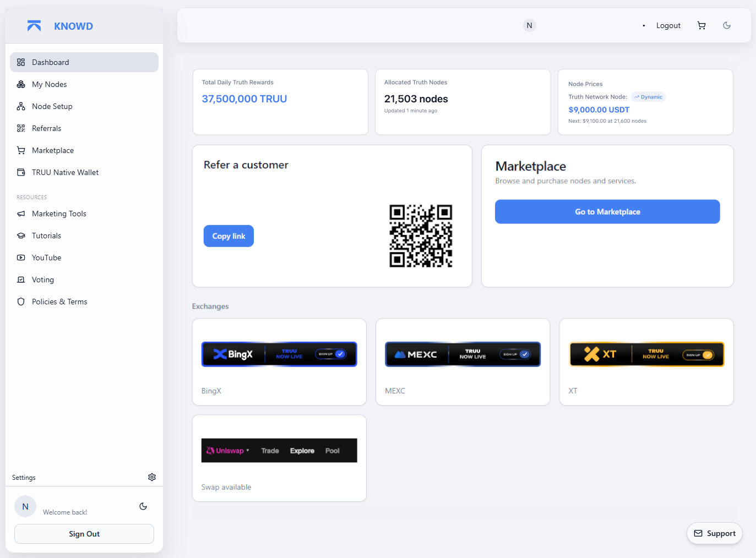This screenshot has width=756, height=558.
Task: Click the Marketplace cart icon in sidebar
Action: [21, 150]
